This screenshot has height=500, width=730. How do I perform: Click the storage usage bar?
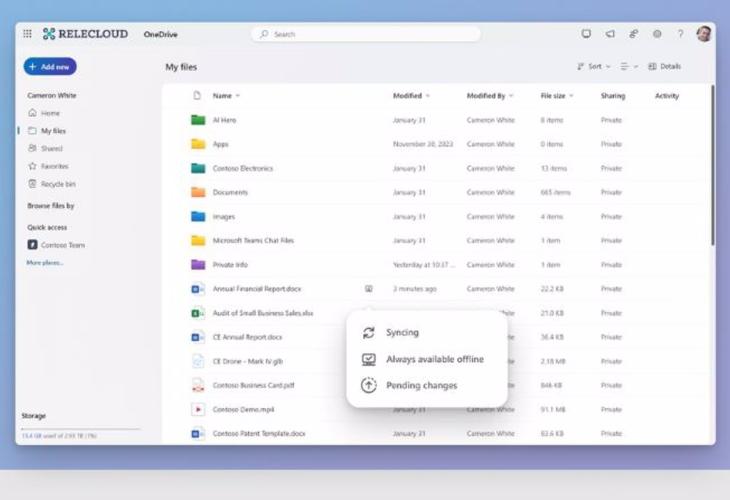(80, 429)
